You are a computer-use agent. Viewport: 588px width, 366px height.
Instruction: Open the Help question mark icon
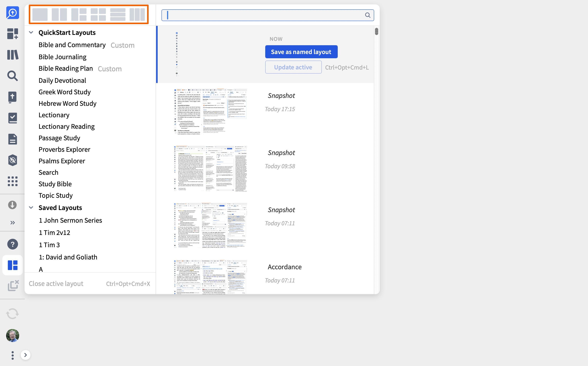(12, 244)
